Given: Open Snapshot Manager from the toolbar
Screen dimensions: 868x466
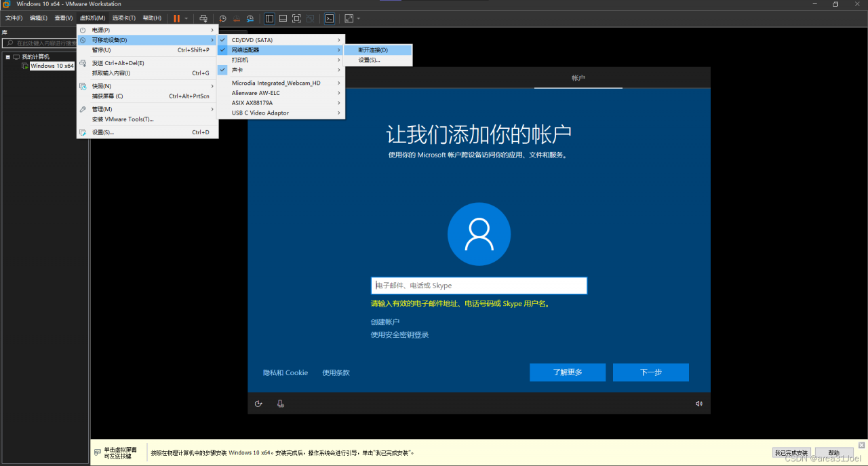Looking at the screenshot, I should [x=250, y=18].
